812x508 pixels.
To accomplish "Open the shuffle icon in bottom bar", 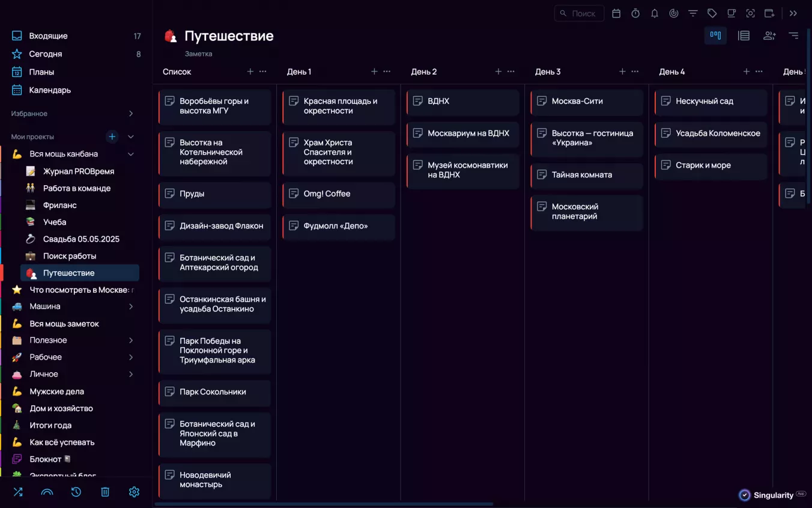I will pos(18,492).
